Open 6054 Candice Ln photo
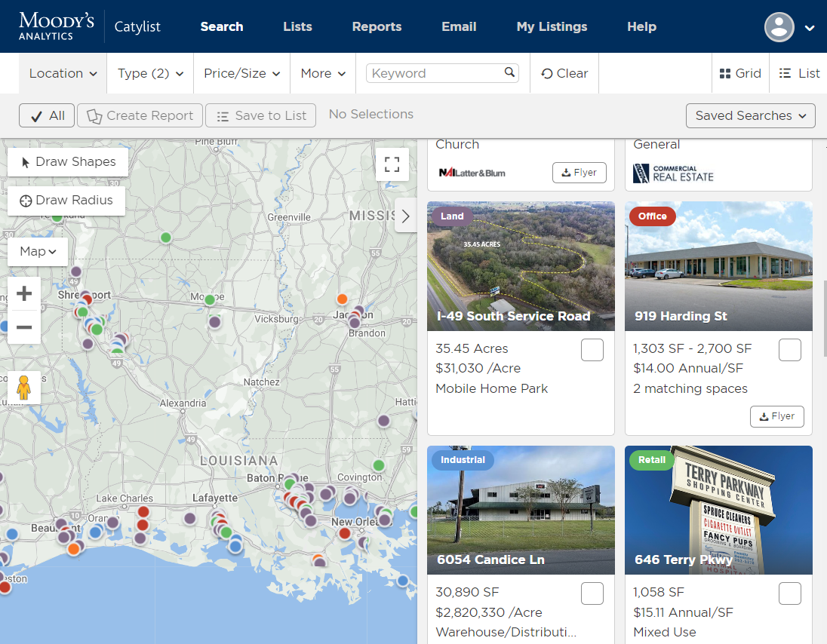 pos(521,510)
